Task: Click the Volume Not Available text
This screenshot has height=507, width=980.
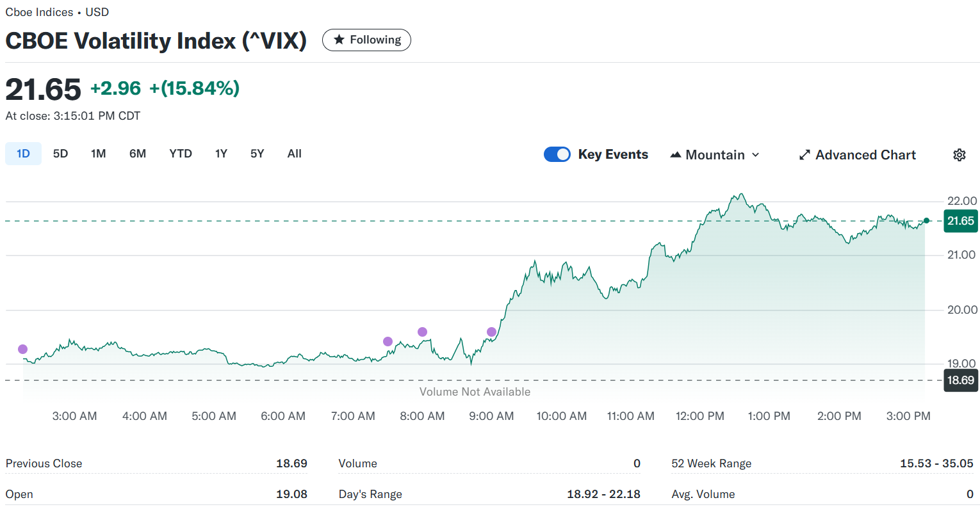Action: (475, 392)
